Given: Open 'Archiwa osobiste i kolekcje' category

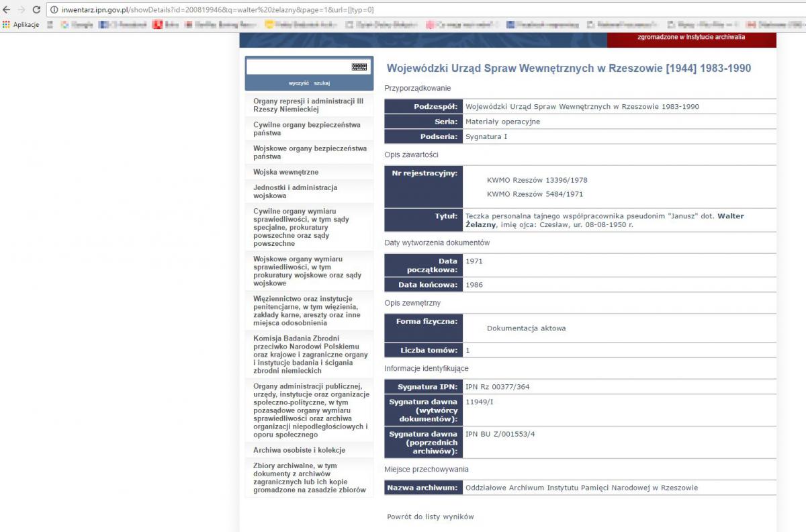Looking at the screenshot, I should 299,450.
